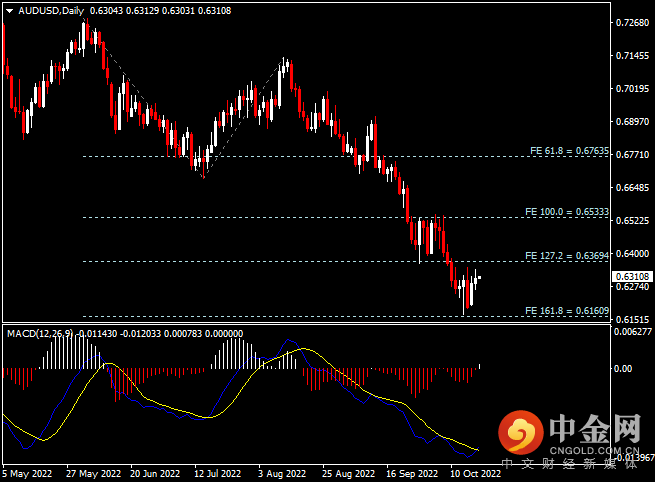Click the OHLC values 0.63043 0.63129 0.63031 0.63108
This screenshot has height=482, width=655.
pos(160,11)
